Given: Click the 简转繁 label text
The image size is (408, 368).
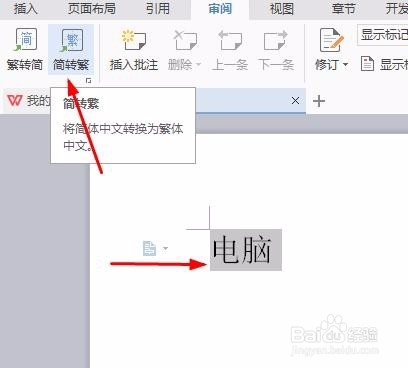Looking at the screenshot, I should [x=71, y=65].
